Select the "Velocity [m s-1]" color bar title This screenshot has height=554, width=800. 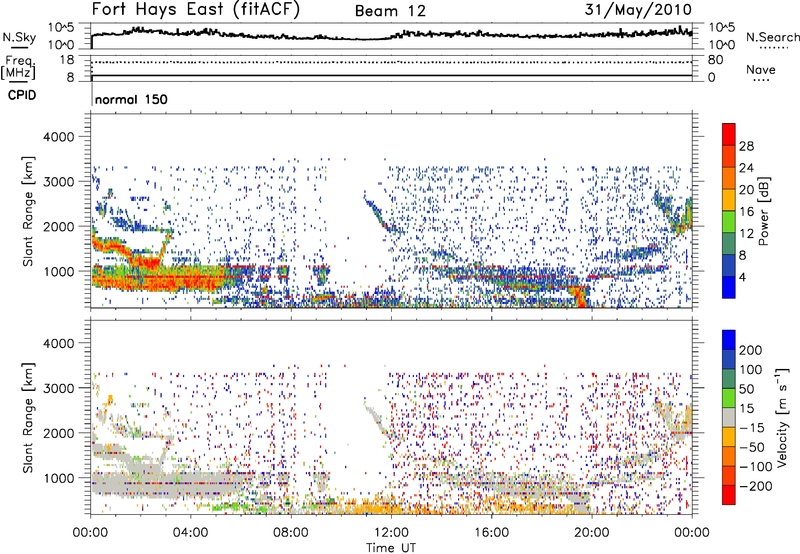tap(782, 417)
